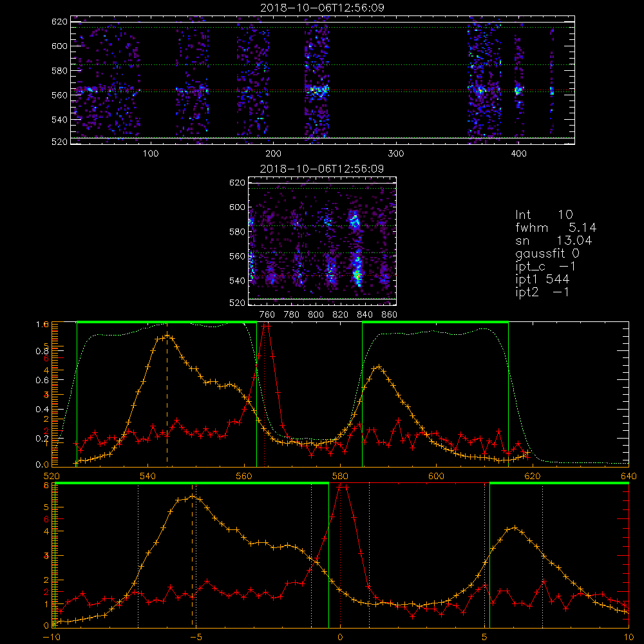644x644 pixels.
Task: Click orange dashed vertical line in bottom plot
Action: [192, 555]
